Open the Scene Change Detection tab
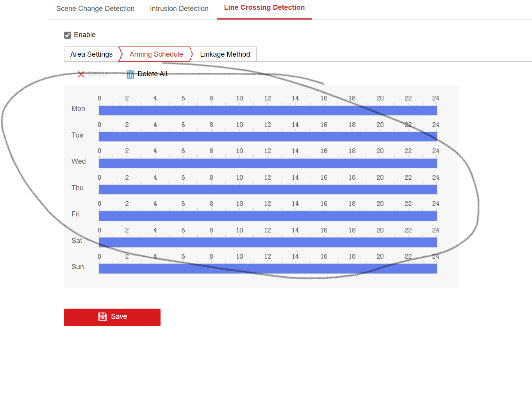 [95, 9]
